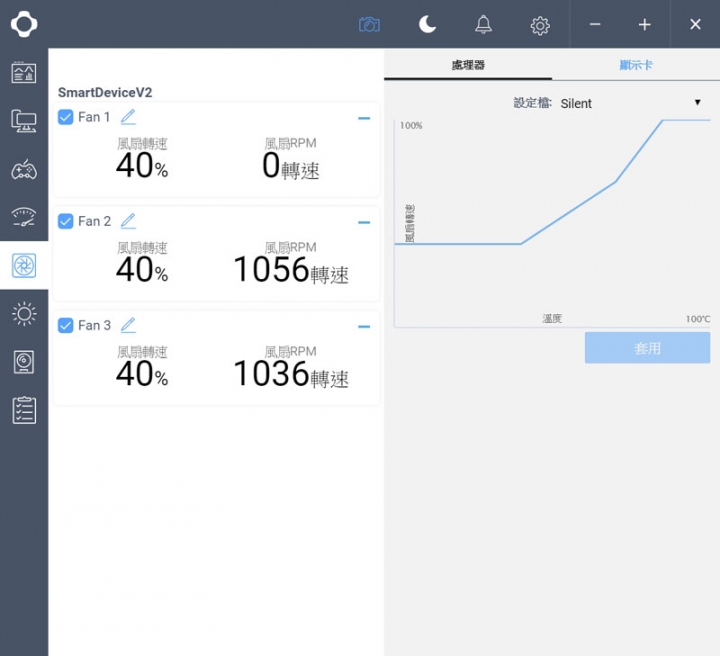Click Fan 3's 40% speed value

142,374
